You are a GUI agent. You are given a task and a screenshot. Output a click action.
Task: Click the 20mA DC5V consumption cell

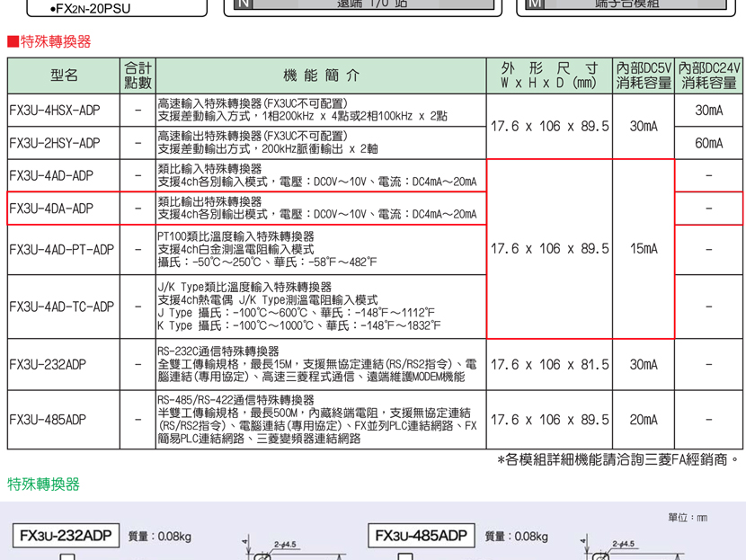[644, 420]
